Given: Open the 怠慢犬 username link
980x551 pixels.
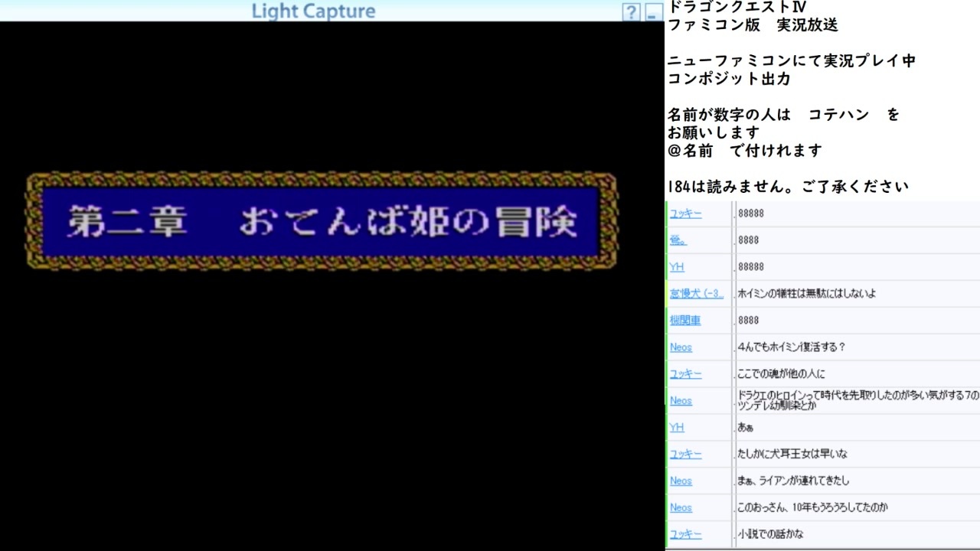Looking at the screenshot, I should pyautogui.click(x=696, y=294).
